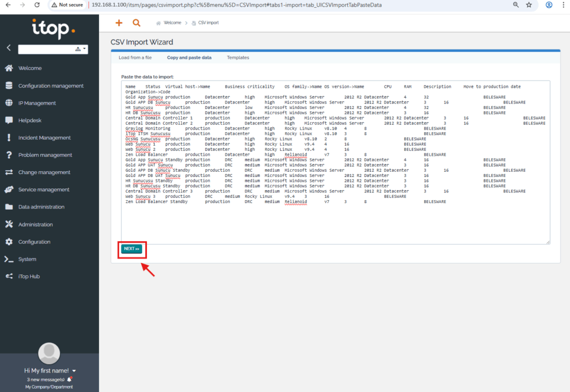Click the Administration tools icon
The width and height of the screenshot is (570, 392).
(x=8, y=225)
